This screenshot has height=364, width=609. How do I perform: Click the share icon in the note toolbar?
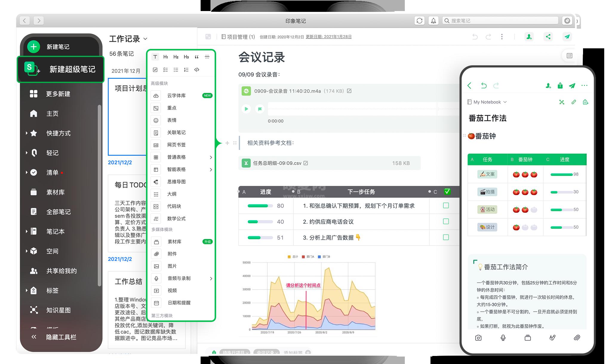pyautogui.click(x=548, y=37)
